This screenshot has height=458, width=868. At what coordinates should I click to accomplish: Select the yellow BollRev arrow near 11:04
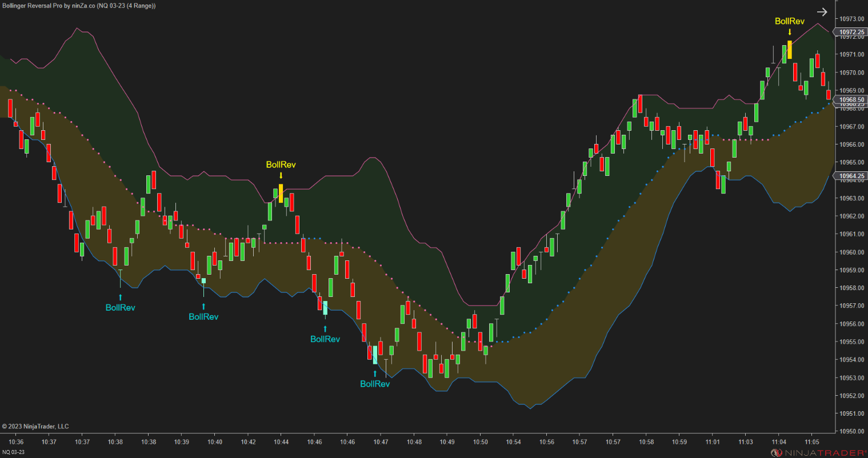[789, 31]
